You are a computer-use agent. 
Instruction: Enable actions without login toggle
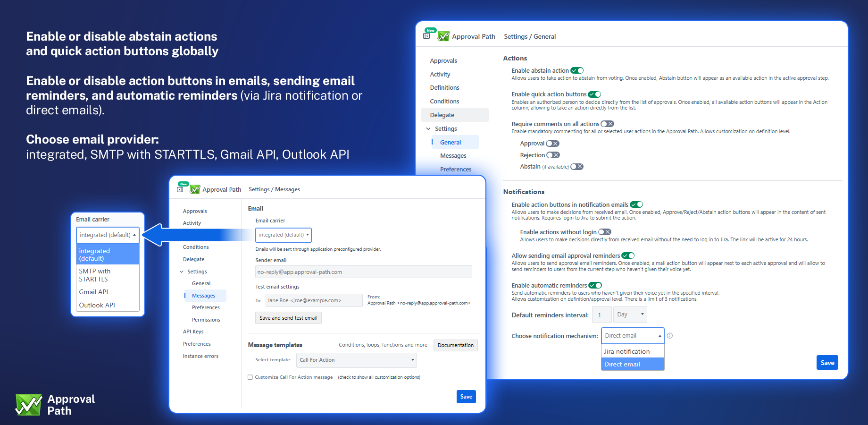605,232
